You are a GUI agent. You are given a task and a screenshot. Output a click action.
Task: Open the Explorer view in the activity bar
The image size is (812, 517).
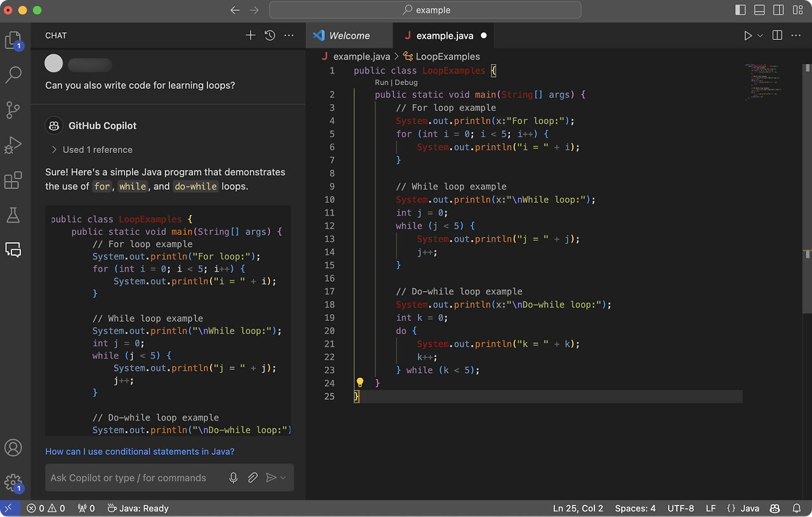(x=13, y=39)
